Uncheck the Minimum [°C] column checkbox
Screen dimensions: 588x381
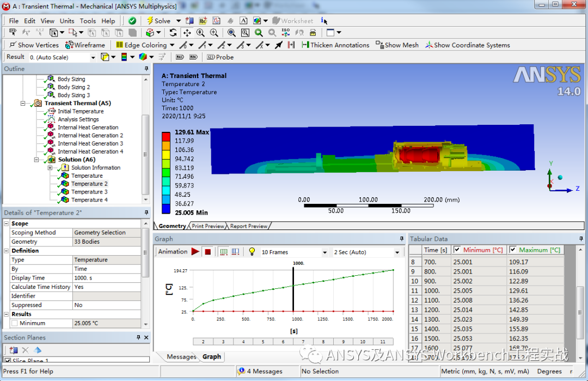[457, 250]
